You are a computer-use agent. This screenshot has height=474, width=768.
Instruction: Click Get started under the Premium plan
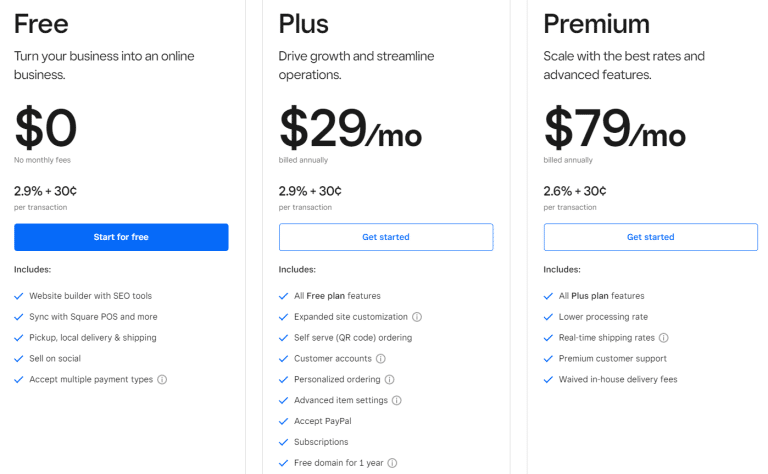point(650,237)
